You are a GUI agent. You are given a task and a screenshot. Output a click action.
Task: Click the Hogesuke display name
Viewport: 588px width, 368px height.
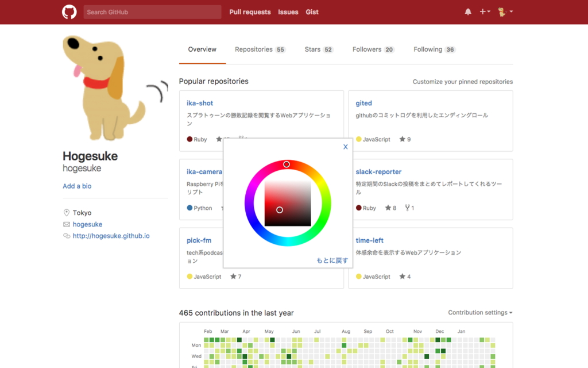(90, 156)
